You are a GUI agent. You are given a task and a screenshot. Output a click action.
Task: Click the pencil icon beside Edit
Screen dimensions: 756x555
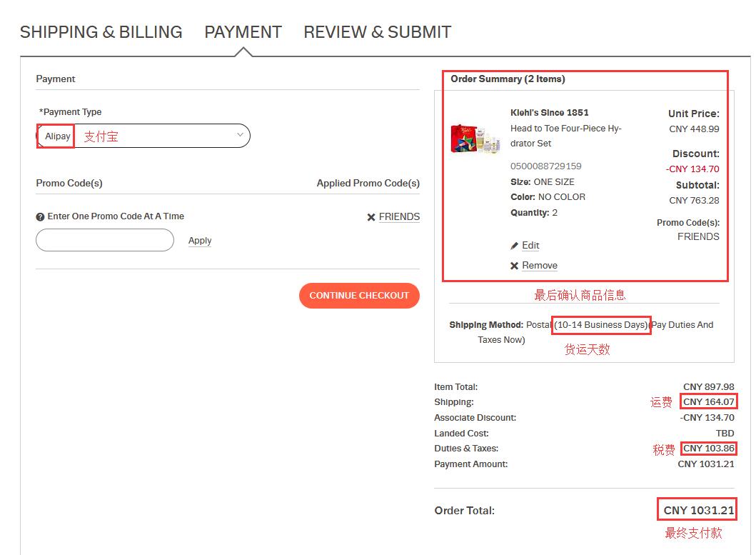tap(514, 246)
